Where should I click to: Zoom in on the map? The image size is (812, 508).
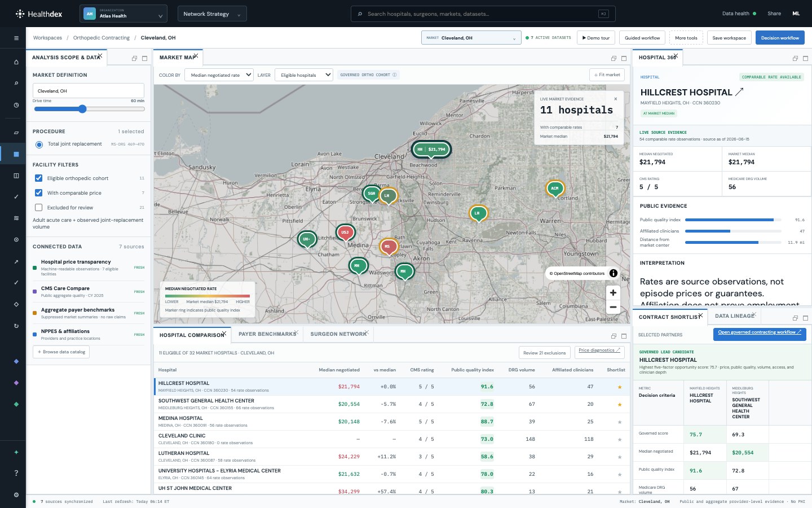613,292
